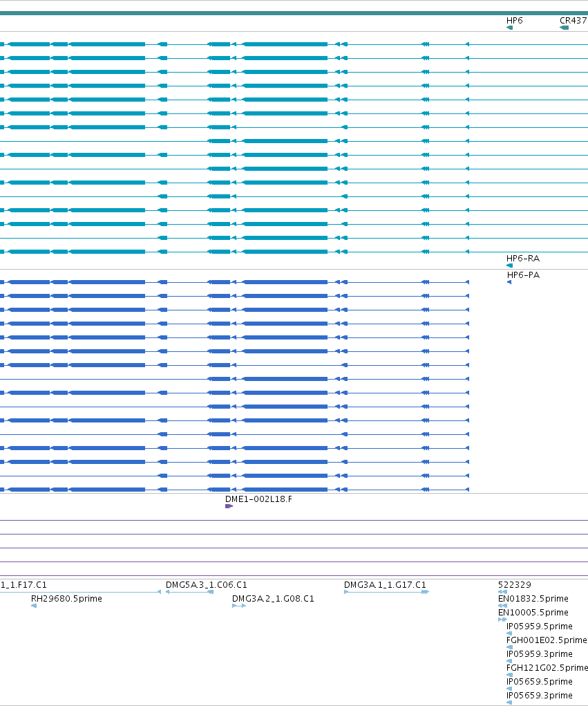588x706 pixels.
Task: Select the DMG3A2_1.G08.C1 label
Action: pyautogui.click(x=273, y=598)
